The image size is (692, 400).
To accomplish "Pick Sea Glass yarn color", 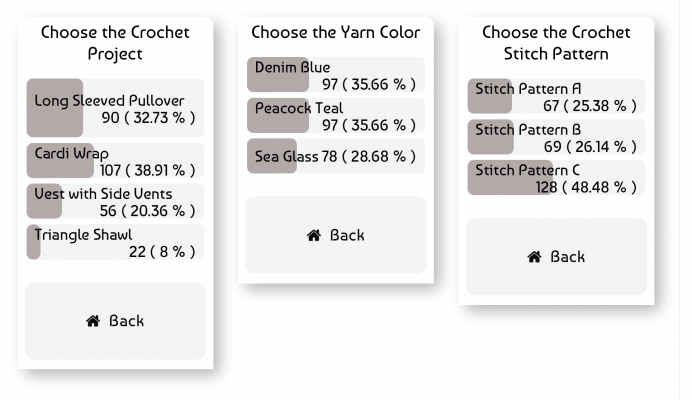I will 336,156.
